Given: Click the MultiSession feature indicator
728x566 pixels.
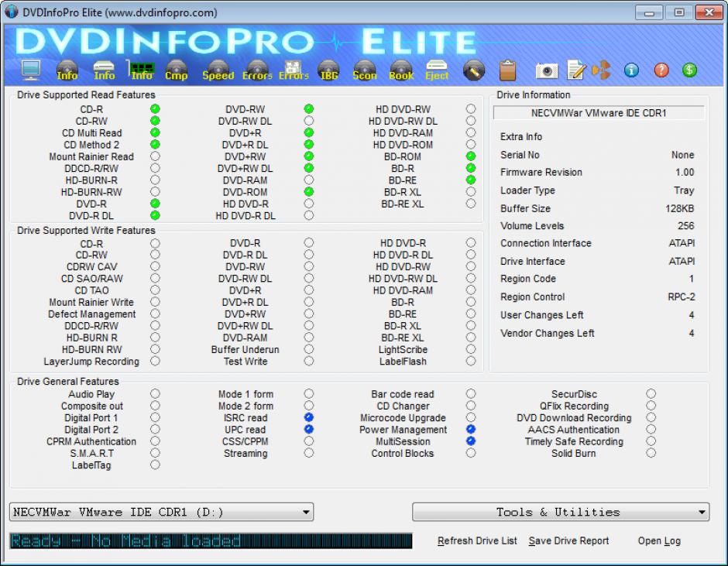Looking at the screenshot, I should [x=471, y=441].
